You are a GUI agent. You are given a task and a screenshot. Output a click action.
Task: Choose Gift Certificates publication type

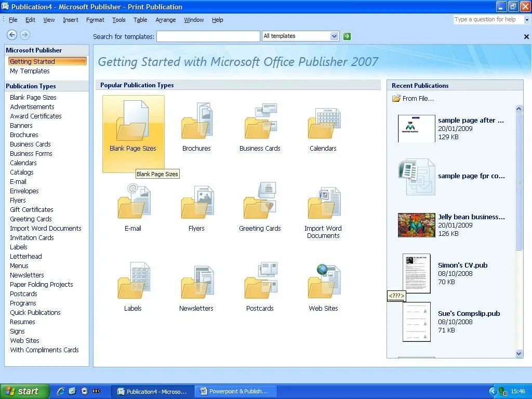coord(32,210)
